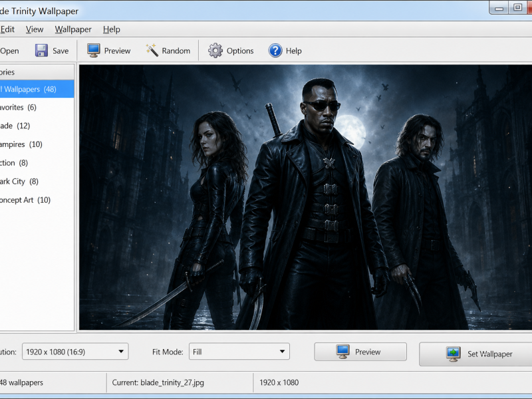532x399 pixels.
Task: Click the Options toolbar text label
Action: point(240,51)
